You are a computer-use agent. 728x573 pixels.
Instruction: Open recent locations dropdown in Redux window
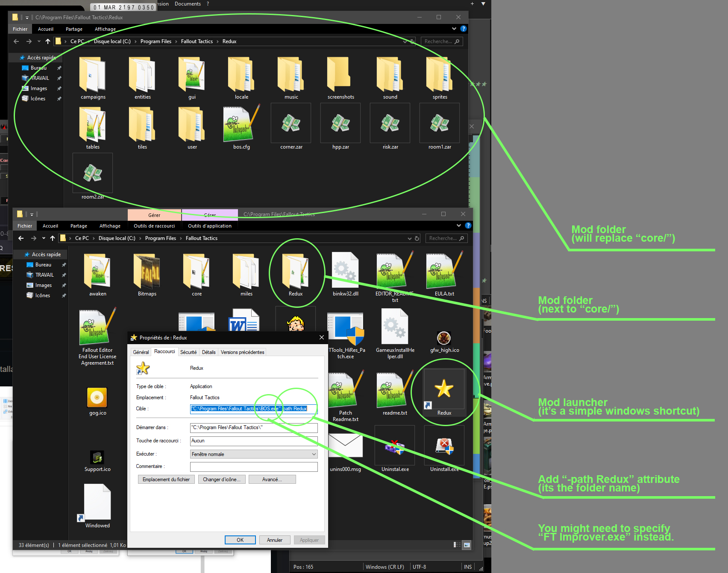[39, 41]
